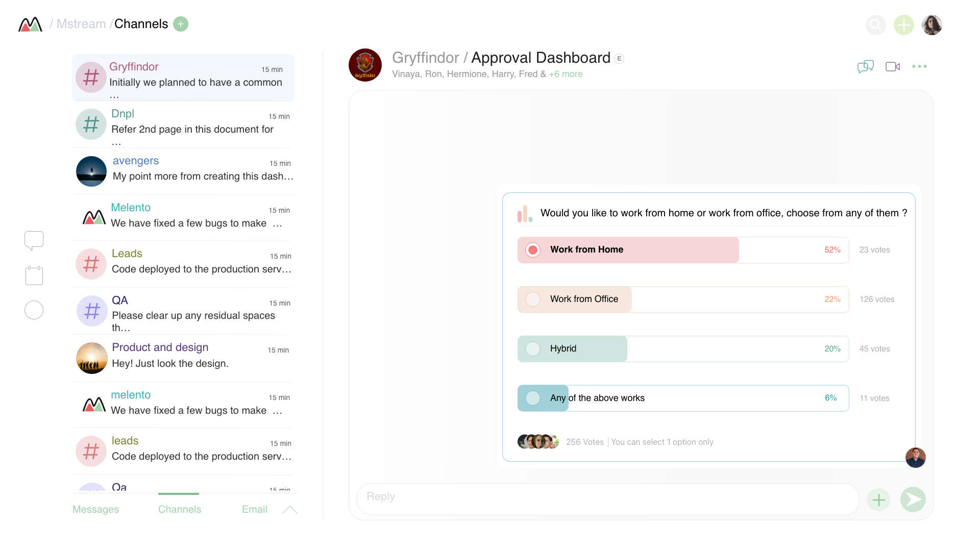Open calendar icon in left sidebar
The width and height of the screenshot is (980, 551).
click(x=34, y=275)
